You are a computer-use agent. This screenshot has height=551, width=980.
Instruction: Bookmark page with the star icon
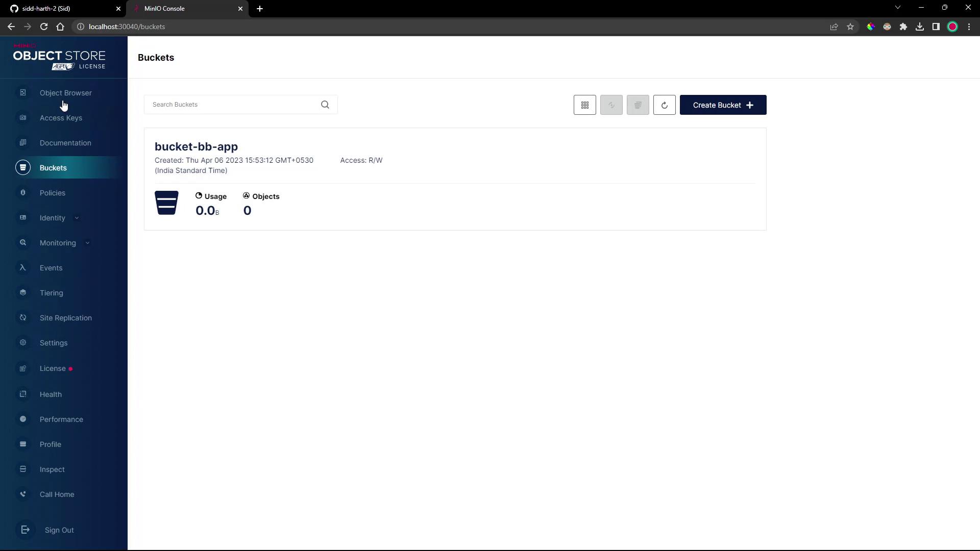(850, 27)
